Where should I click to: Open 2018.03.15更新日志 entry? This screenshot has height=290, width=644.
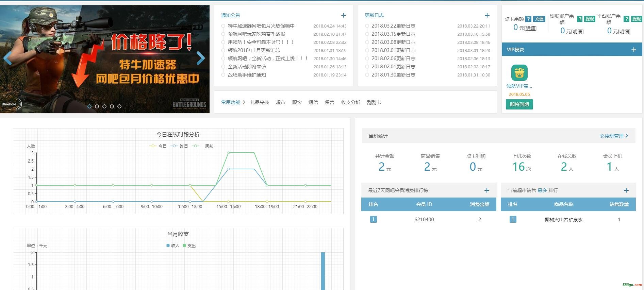pyautogui.click(x=393, y=34)
